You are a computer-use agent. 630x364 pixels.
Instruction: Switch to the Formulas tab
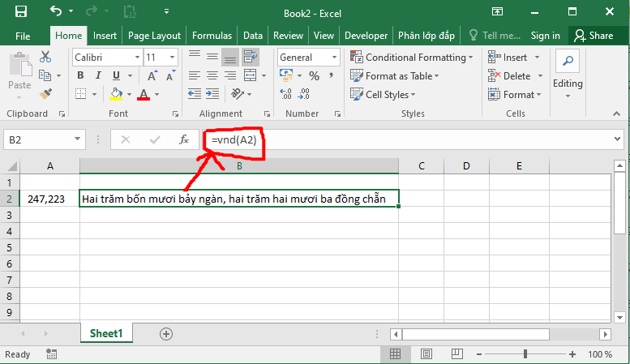point(212,36)
